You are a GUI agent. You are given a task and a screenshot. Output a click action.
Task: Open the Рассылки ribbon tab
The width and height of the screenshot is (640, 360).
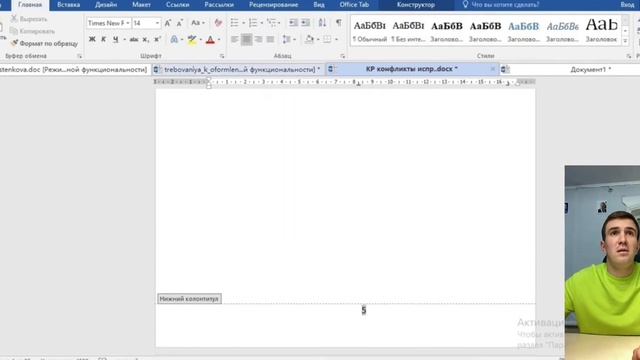pos(219,5)
